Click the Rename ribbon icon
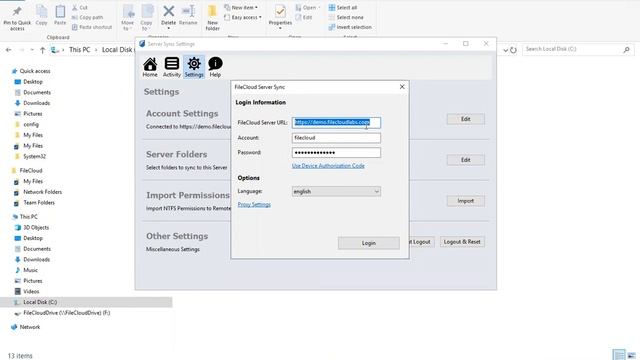This screenshot has height=360, width=640. 188,16
